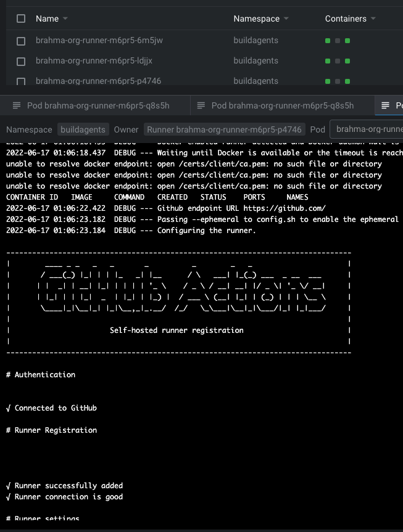Viewport: 403px width, 532px height.
Task: Click last green container status of ldjjx
Action: tap(347, 61)
